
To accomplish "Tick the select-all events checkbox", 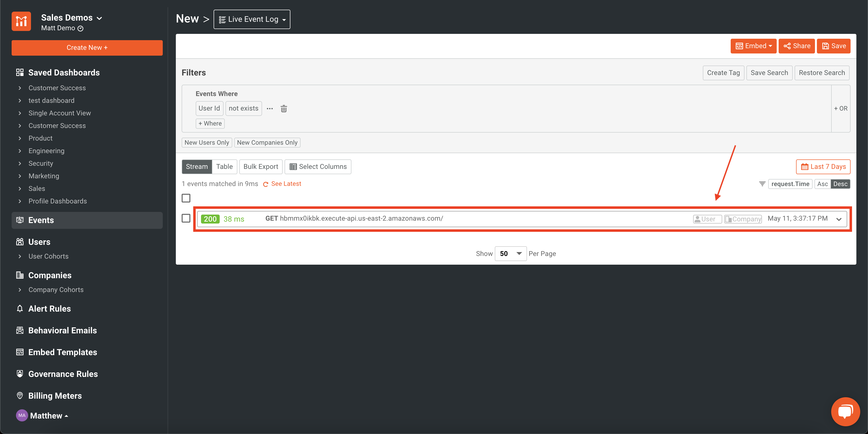I will click(x=186, y=198).
